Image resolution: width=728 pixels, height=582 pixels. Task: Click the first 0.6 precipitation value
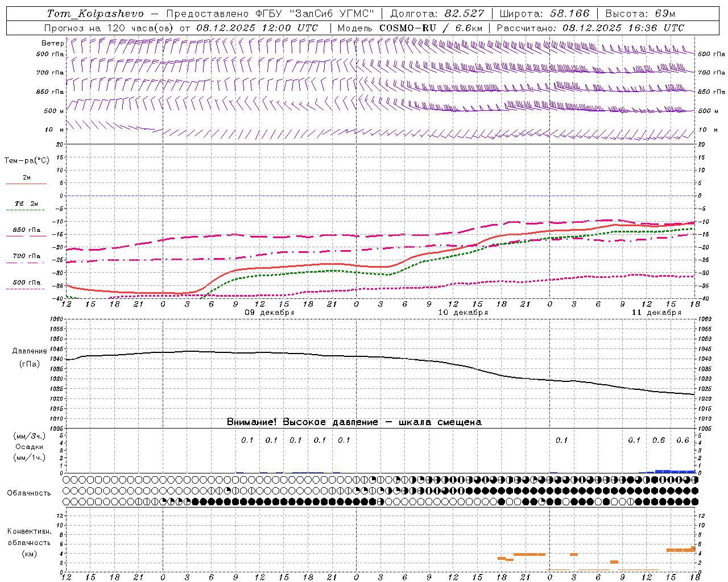[x=659, y=440]
